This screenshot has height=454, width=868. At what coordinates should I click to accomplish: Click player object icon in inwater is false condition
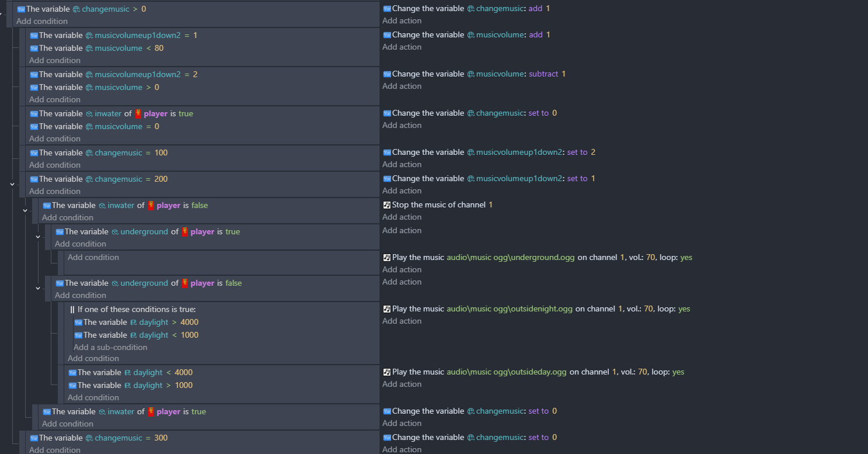click(151, 206)
